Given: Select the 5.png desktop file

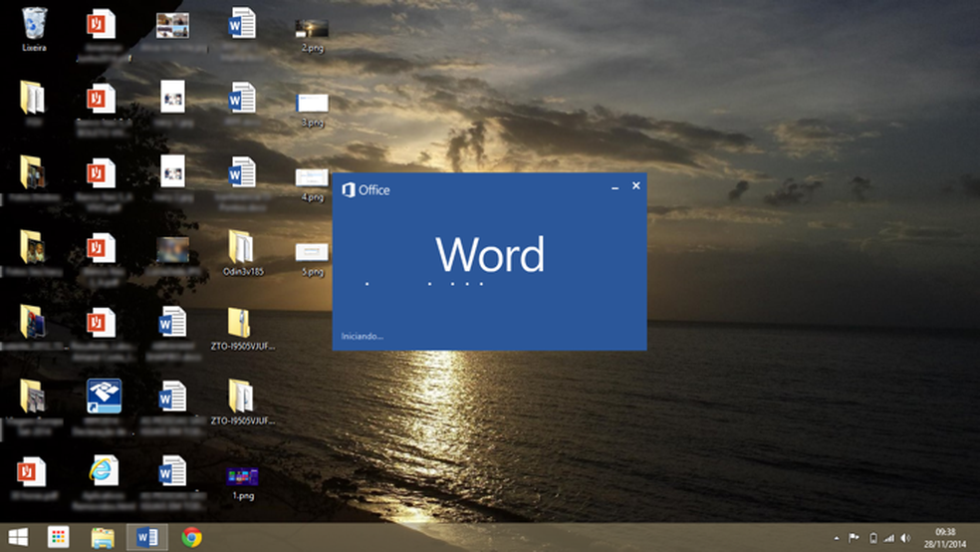Looking at the screenshot, I should (312, 253).
